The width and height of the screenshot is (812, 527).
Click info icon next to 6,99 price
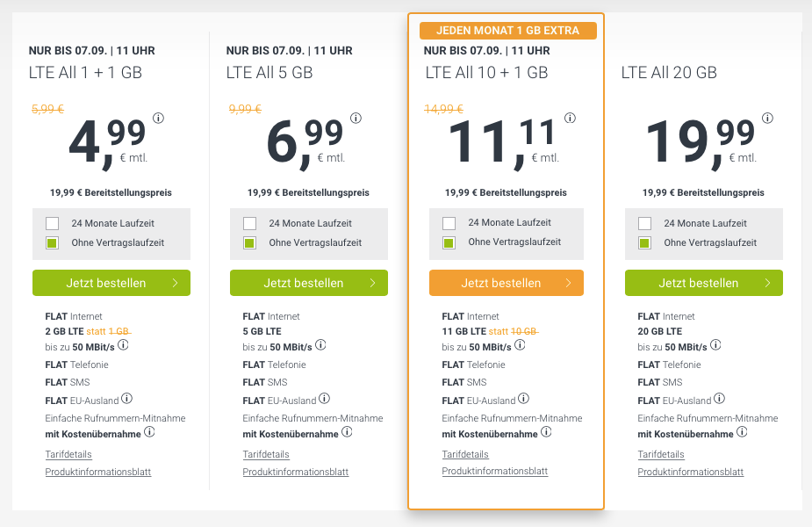point(356,119)
